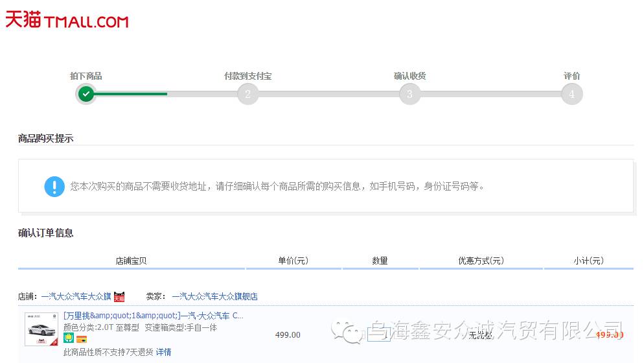Click the 颜色分类:2.0T 至尊型 text

click(102, 327)
